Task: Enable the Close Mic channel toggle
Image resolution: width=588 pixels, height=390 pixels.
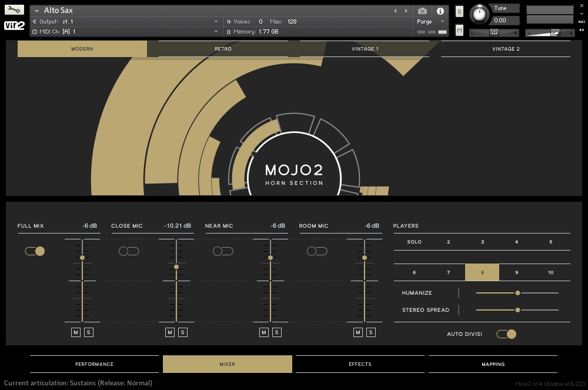Action: coord(129,251)
